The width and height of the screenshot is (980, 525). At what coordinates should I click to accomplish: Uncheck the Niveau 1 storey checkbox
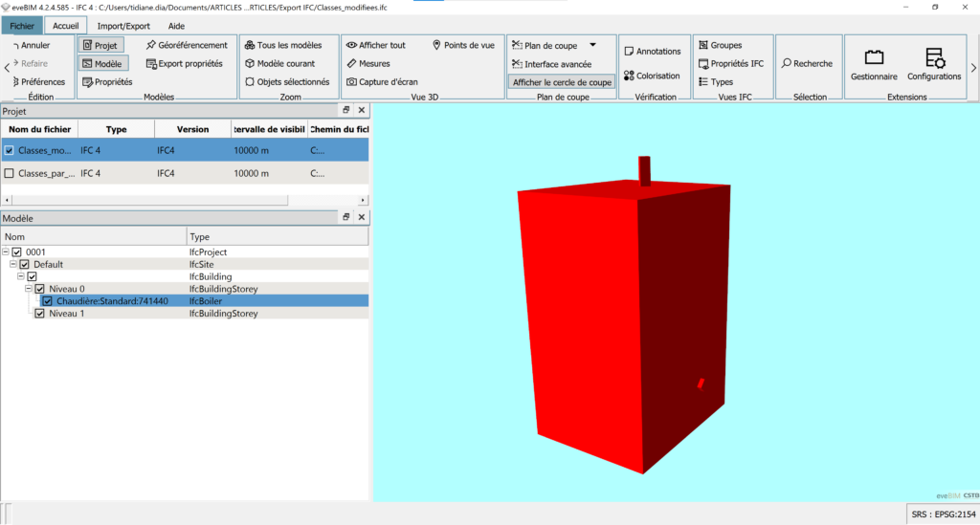(x=39, y=313)
